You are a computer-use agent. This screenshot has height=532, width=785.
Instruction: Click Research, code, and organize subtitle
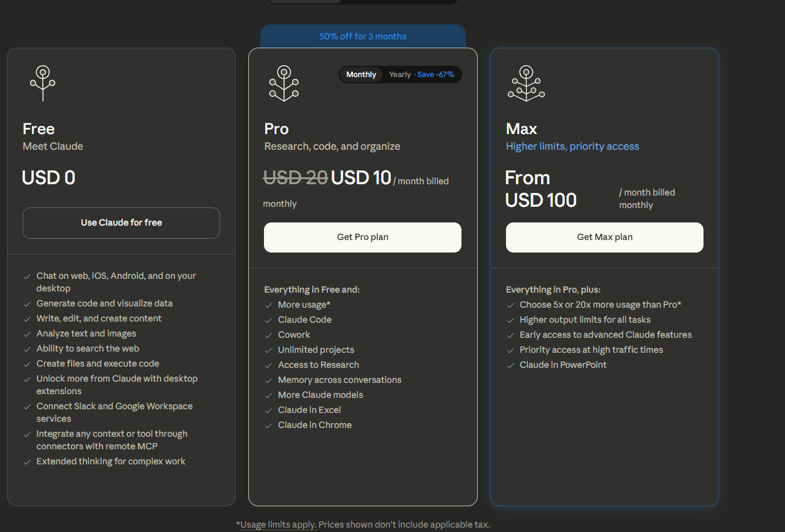(332, 146)
